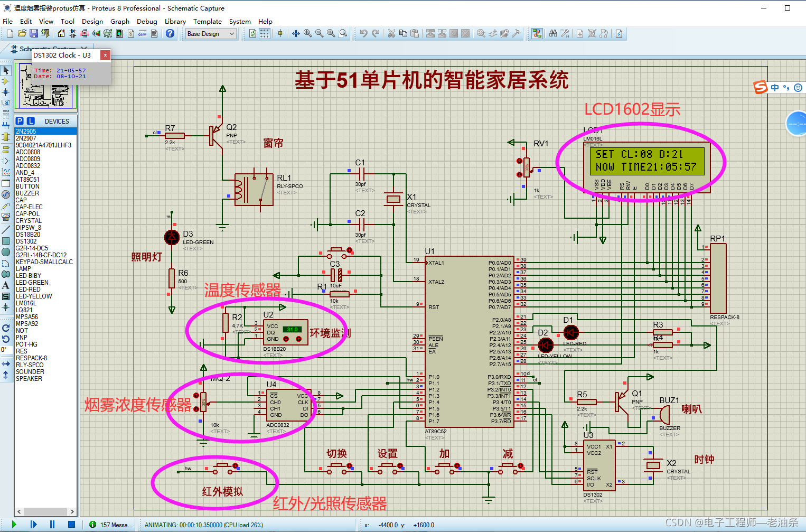Click the L library manage button
The height and width of the screenshot is (532, 806).
[x=31, y=121]
